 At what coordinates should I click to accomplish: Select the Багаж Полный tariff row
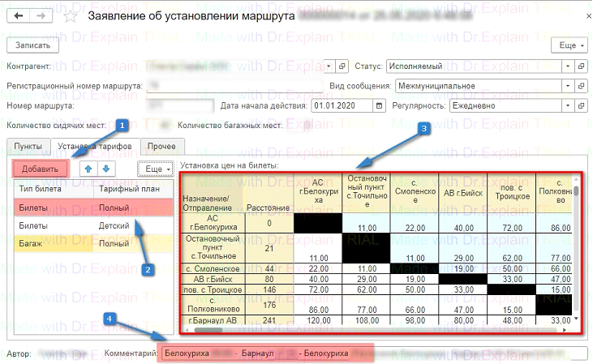[x=89, y=243]
